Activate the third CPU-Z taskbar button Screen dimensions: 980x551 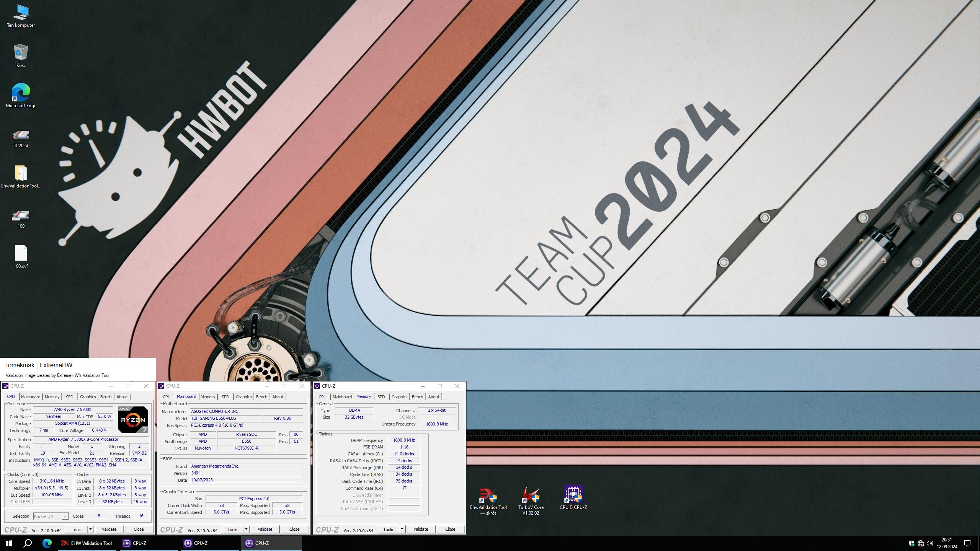[271, 543]
